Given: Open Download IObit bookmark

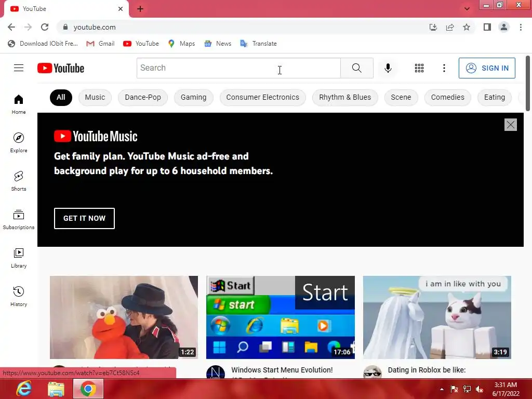Looking at the screenshot, I should pos(43,44).
